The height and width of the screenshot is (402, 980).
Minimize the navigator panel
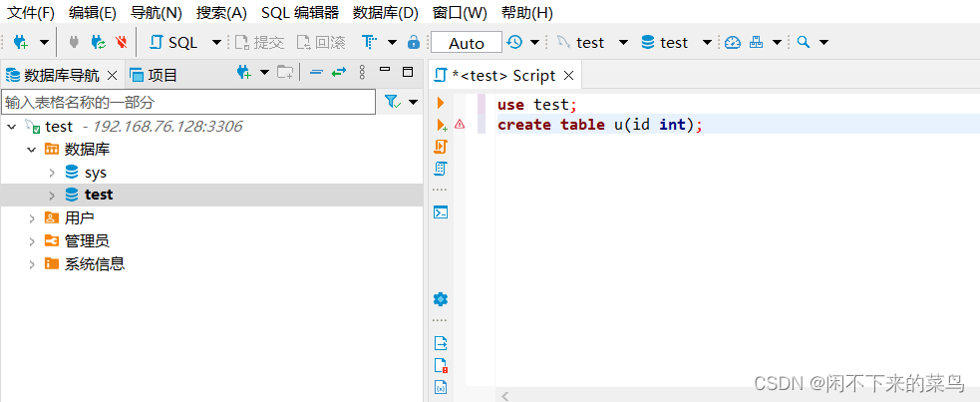pos(385,71)
